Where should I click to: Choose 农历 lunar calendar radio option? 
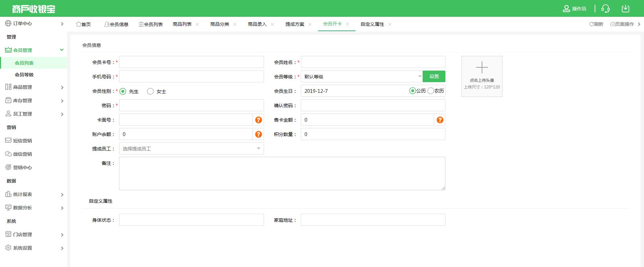pos(431,91)
